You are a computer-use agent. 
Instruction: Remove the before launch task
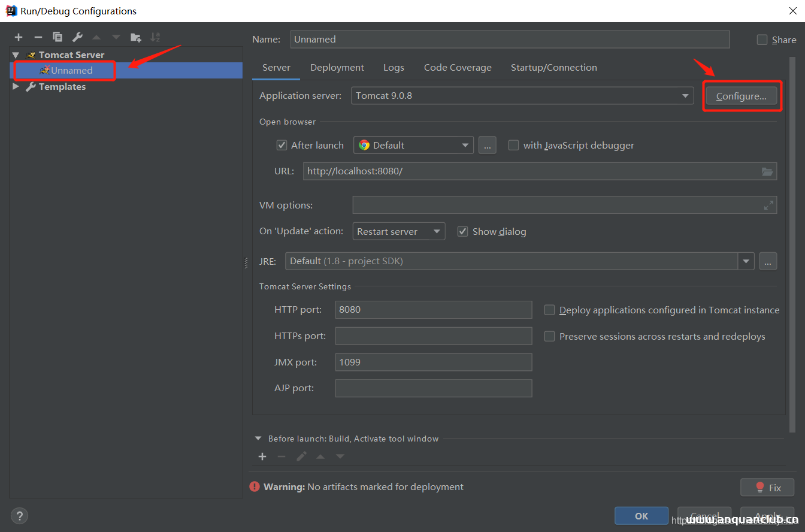(x=282, y=457)
